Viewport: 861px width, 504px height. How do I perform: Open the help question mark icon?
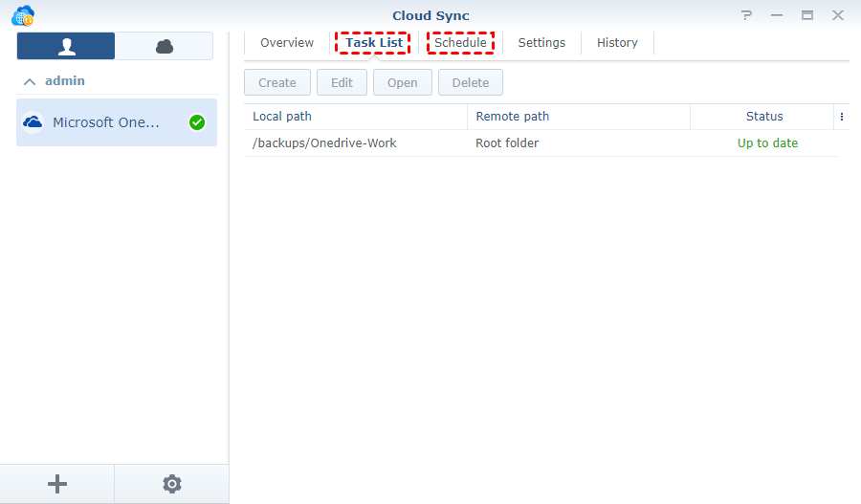coord(746,15)
